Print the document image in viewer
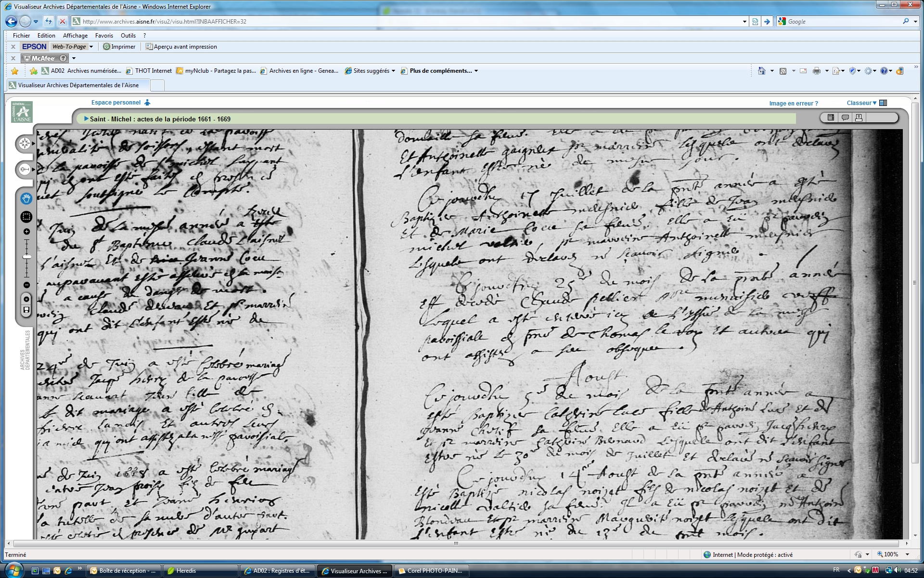924x578 pixels. 859,118
